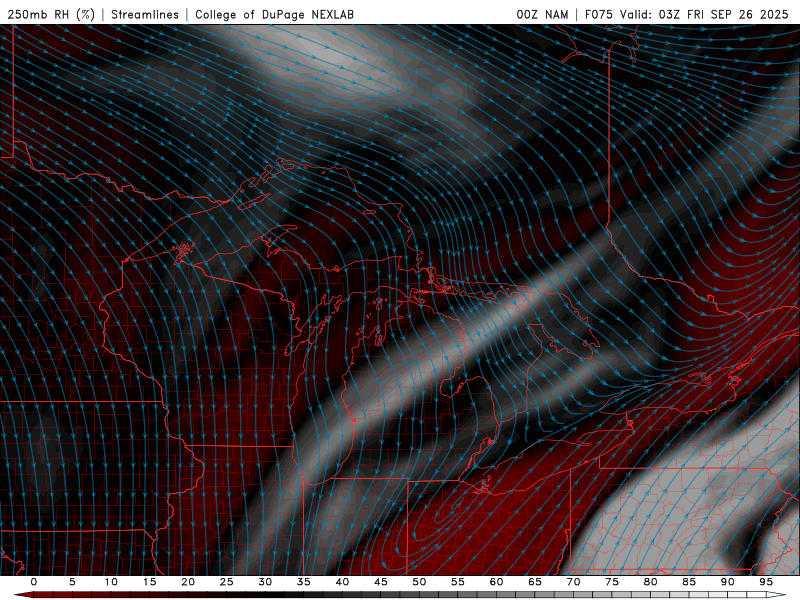Click the colorbar tick label "65"
This screenshot has height=600, width=800.
[535, 582]
